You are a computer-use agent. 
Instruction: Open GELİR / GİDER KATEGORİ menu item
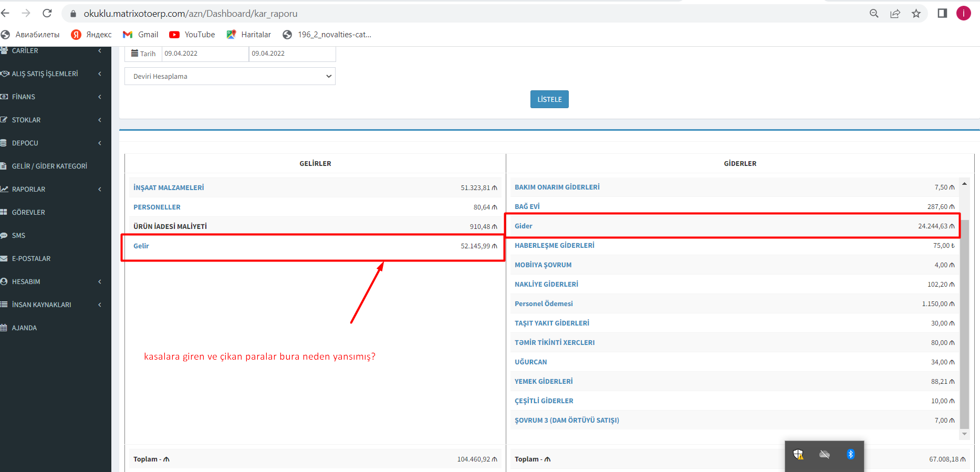(x=49, y=166)
